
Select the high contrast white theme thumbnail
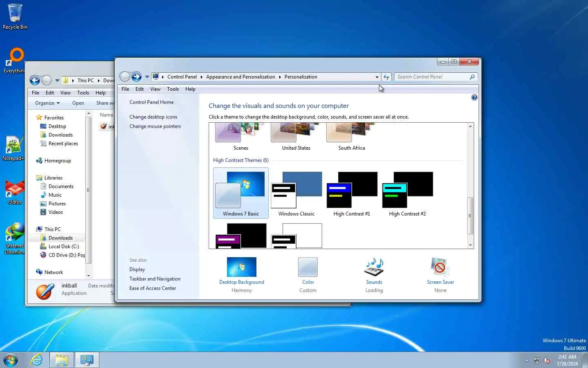coord(296,236)
